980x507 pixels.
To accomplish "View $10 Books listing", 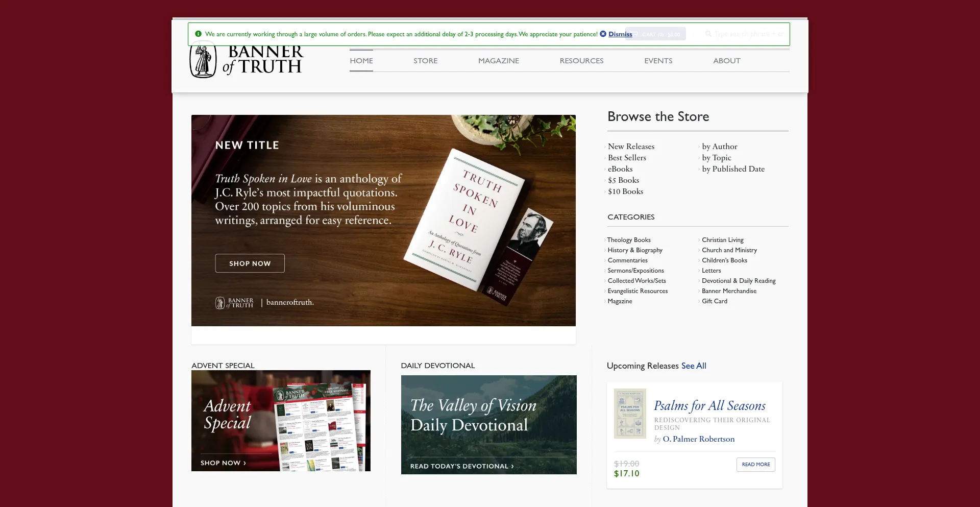I will 625,191.
